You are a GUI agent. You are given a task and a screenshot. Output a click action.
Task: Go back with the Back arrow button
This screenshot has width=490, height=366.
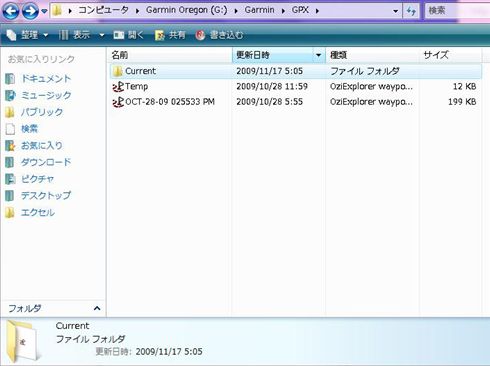coord(11,11)
